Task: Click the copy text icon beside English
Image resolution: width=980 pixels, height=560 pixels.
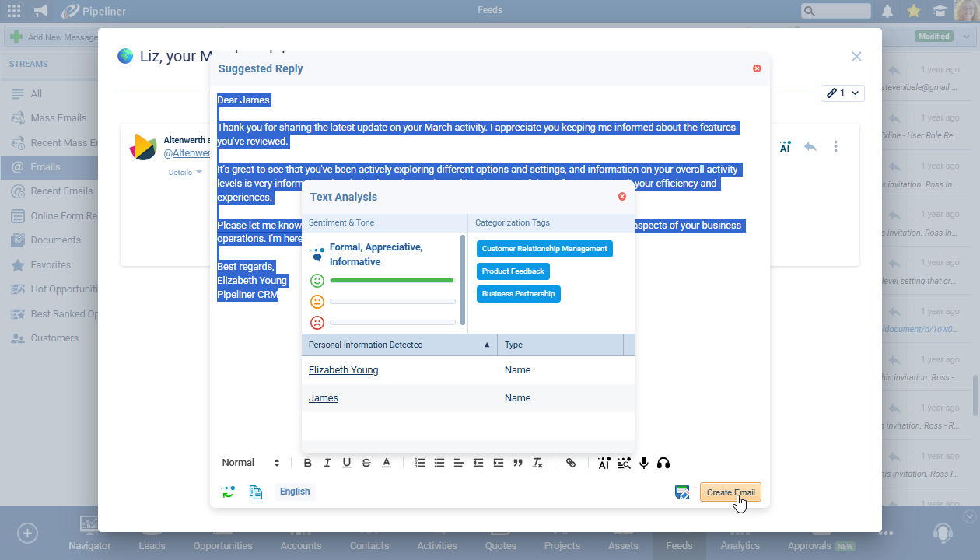Action: pyautogui.click(x=256, y=492)
